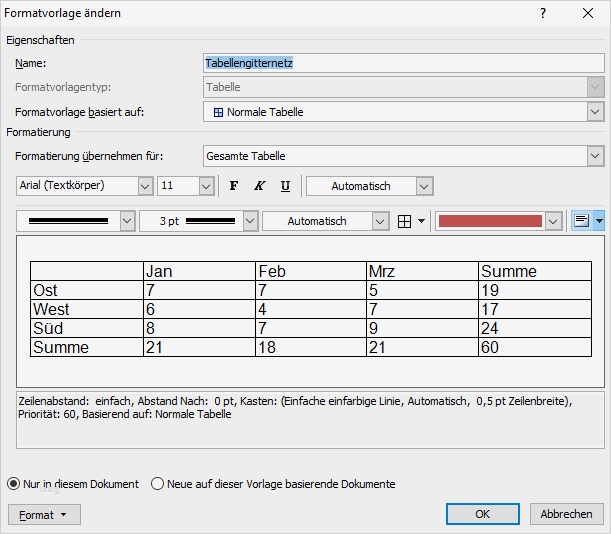The height and width of the screenshot is (534, 611).
Task: Click the red shading color swatch
Action: click(x=491, y=221)
